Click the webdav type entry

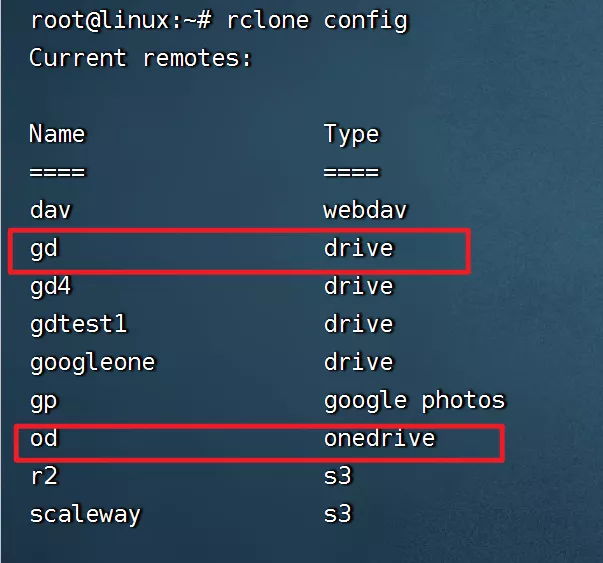365,210
